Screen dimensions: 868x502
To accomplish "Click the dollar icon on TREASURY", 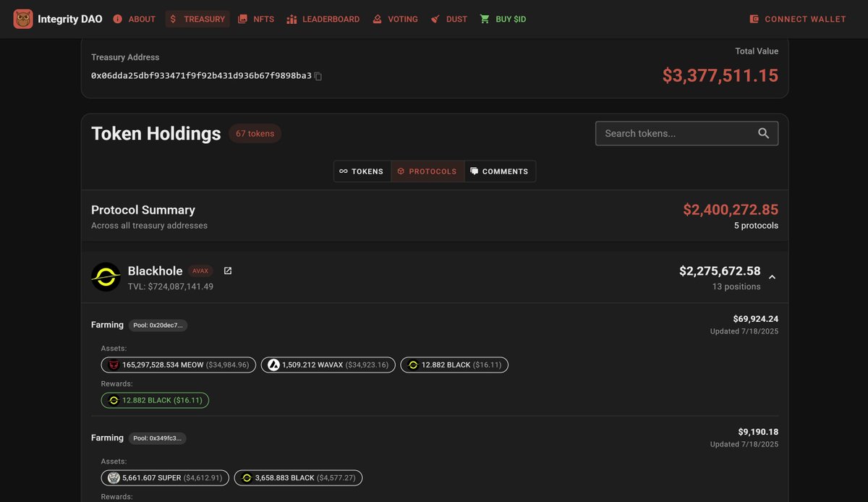I will [x=173, y=19].
